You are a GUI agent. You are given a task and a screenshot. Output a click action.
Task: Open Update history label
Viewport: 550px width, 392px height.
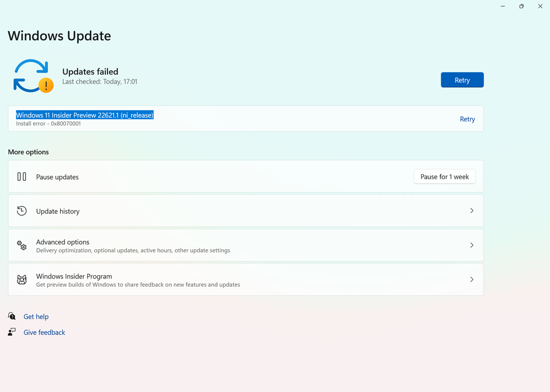(x=58, y=211)
